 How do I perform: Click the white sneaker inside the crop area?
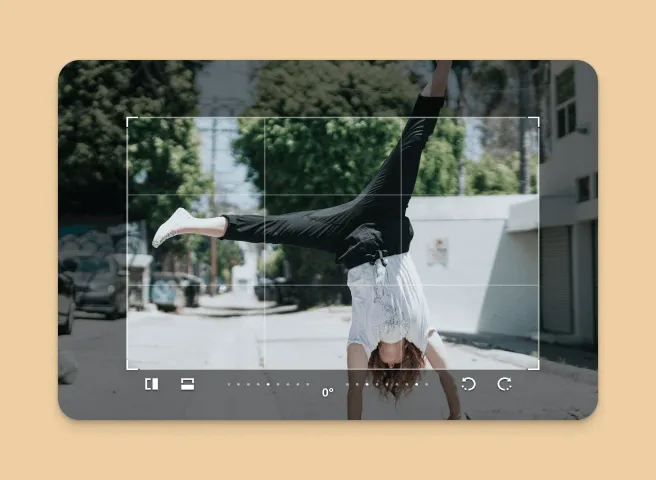click(172, 227)
